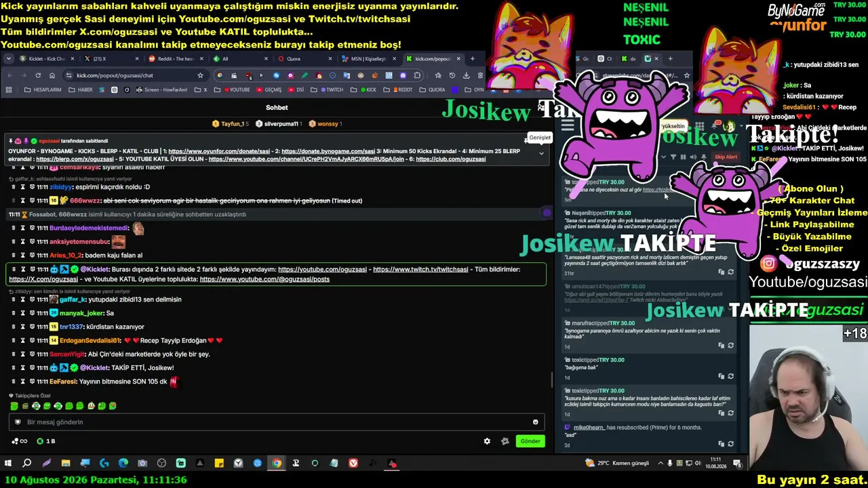Mute Streamlabs alerts with the speaker icon
Viewport: 868px width, 488px height.
tap(694, 157)
